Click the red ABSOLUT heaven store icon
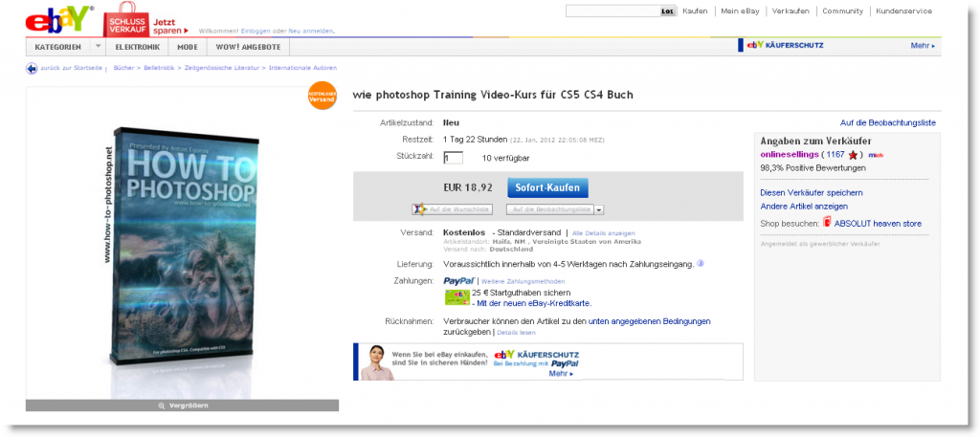The width and height of the screenshot is (980, 437). pyautogui.click(x=828, y=222)
